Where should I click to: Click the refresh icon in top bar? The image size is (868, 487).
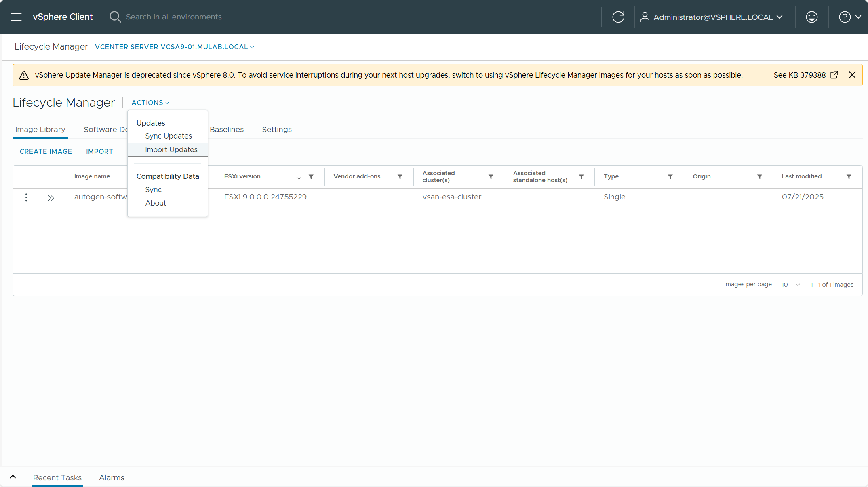click(x=618, y=17)
